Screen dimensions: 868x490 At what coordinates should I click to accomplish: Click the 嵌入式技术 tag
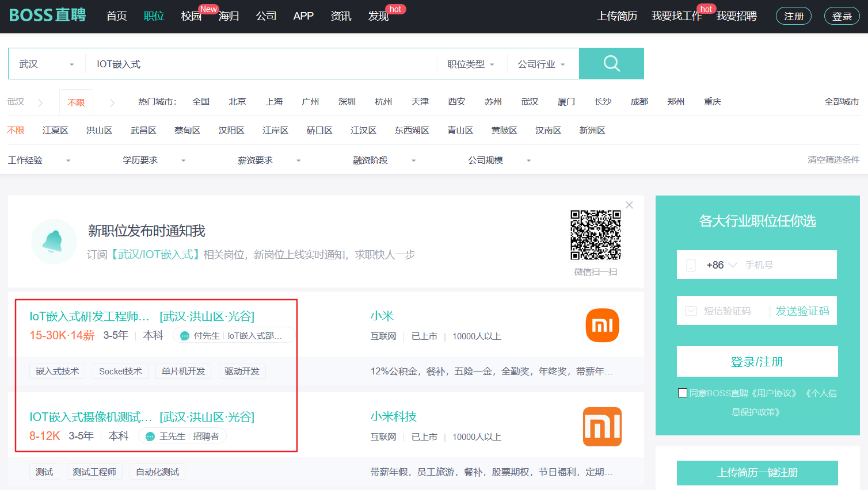(x=57, y=371)
